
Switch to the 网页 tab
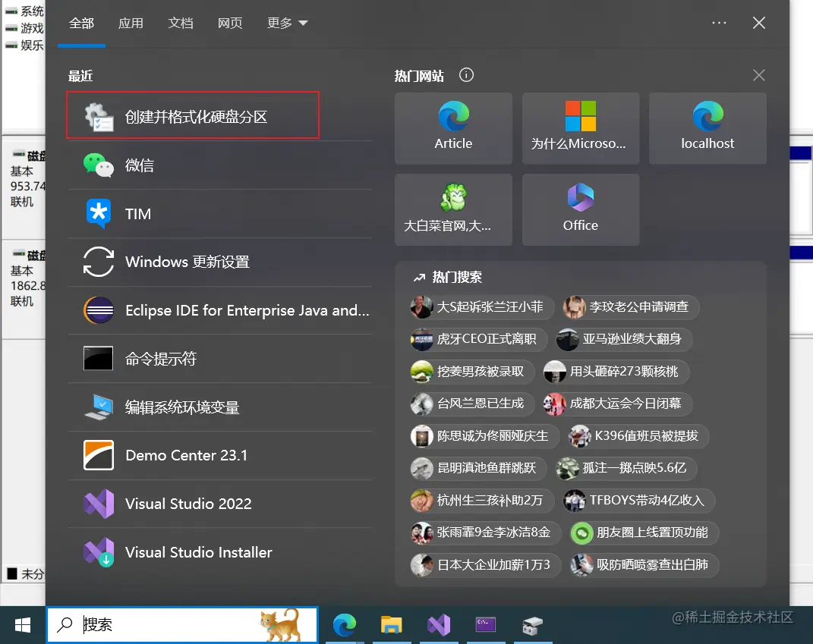(x=230, y=24)
